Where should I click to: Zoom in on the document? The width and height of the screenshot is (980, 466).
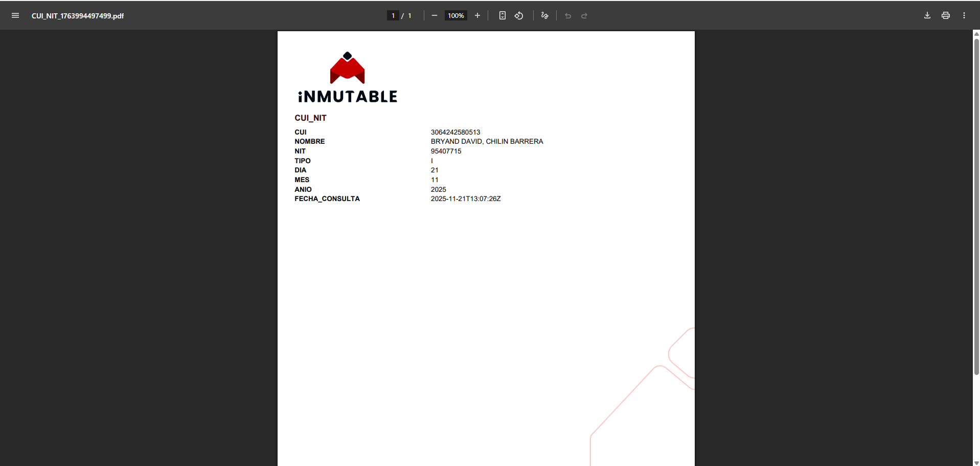click(x=477, y=15)
